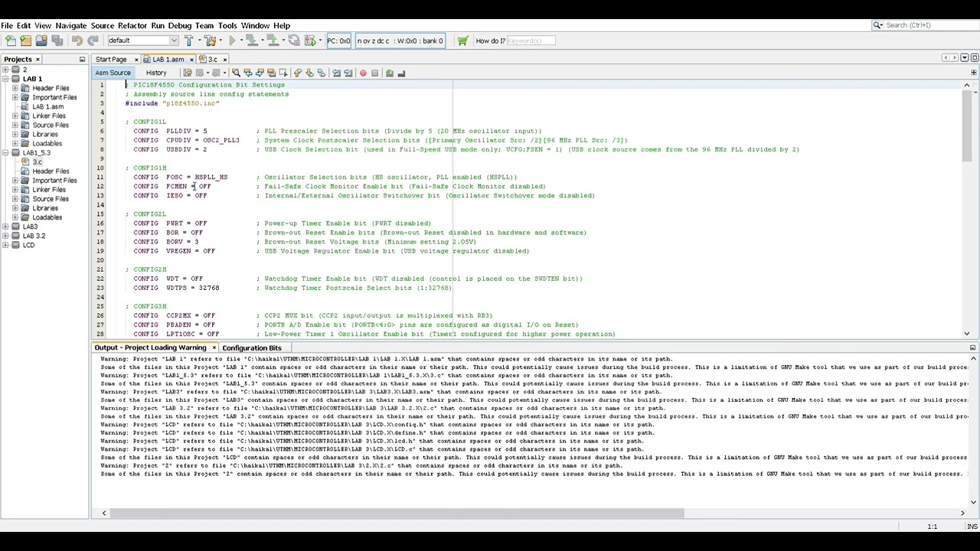The width and height of the screenshot is (980, 551).
Task: Build project with the hammer icon
Action: point(188,41)
